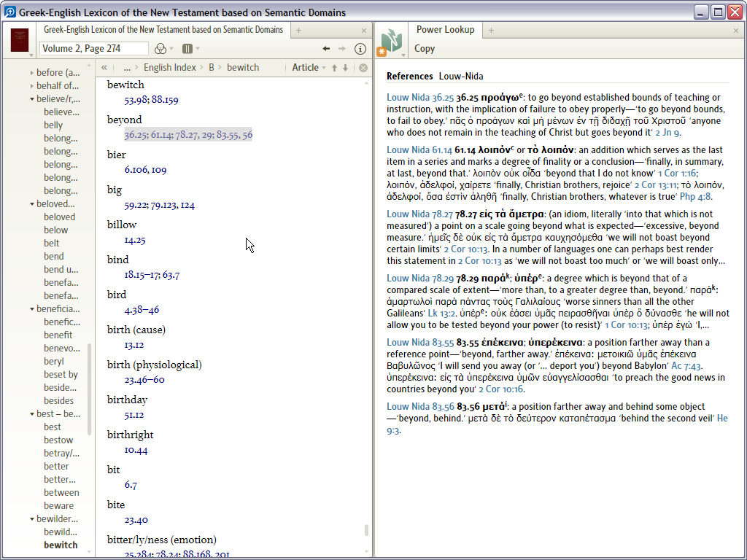Show resource information icon
Screen dimensions: 747x560
[x=360, y=49]
